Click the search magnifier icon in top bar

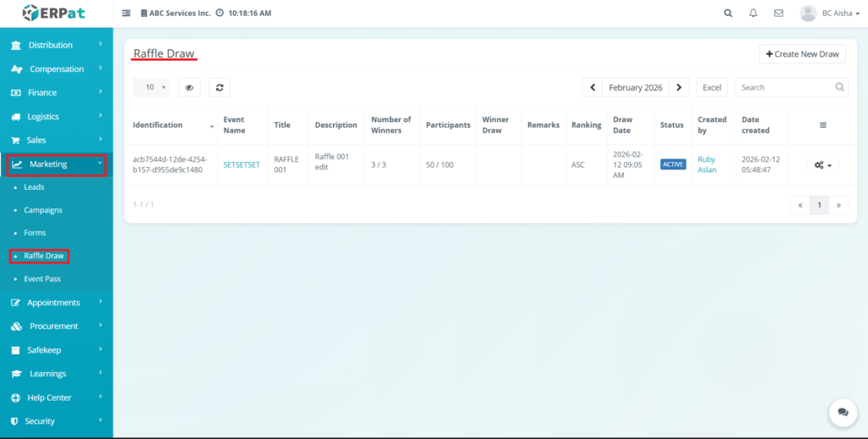coord(728,14)
